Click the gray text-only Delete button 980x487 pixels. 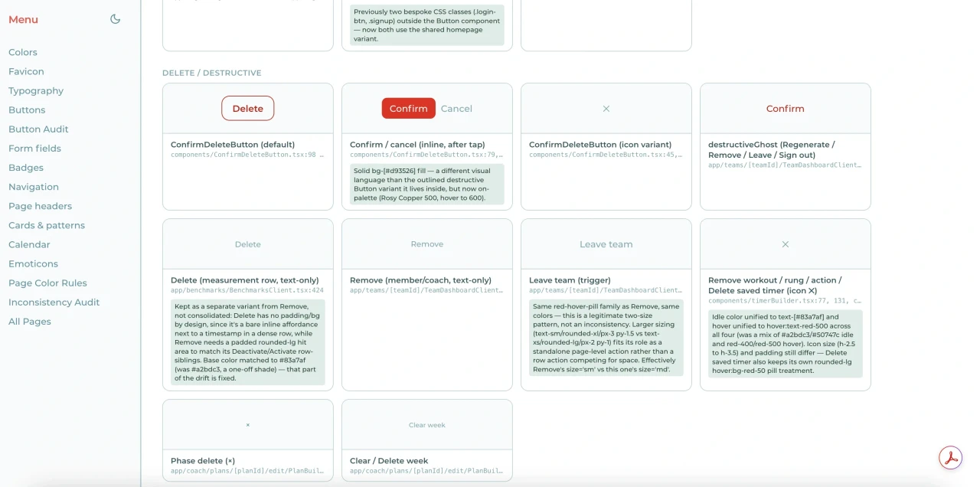(248, 244)
